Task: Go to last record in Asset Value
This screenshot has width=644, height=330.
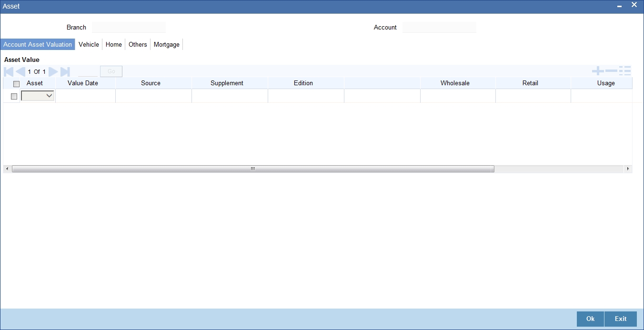Action: (65, 72)
